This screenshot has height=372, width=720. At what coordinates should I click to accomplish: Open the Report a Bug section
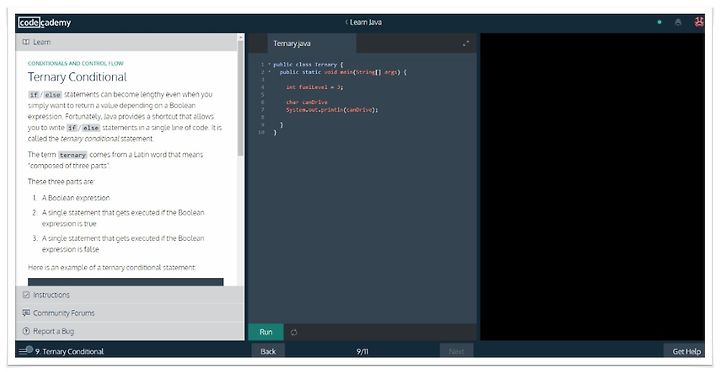click(130, 331)
